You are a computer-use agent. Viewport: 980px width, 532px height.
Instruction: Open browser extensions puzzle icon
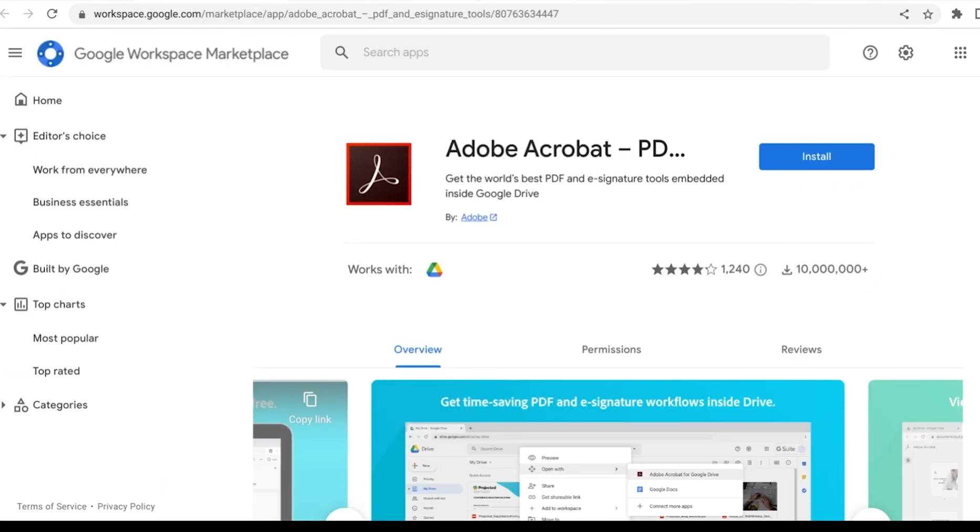(957, 14)
